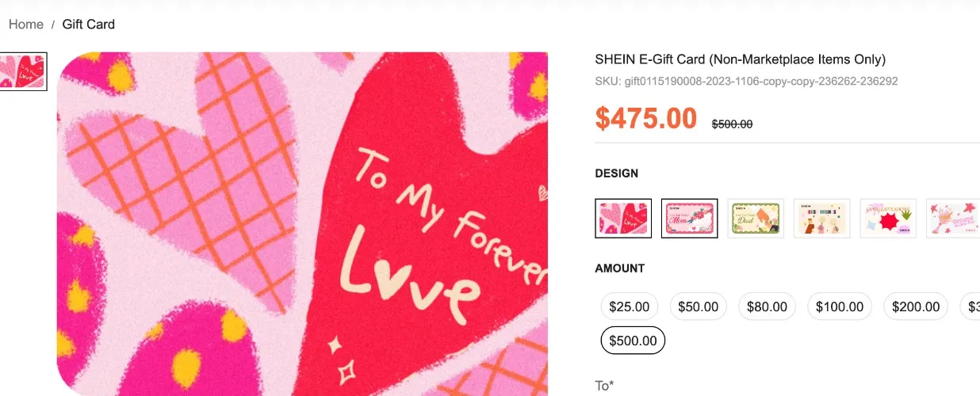Choose the $200.00 amount option

coord(916,307)
